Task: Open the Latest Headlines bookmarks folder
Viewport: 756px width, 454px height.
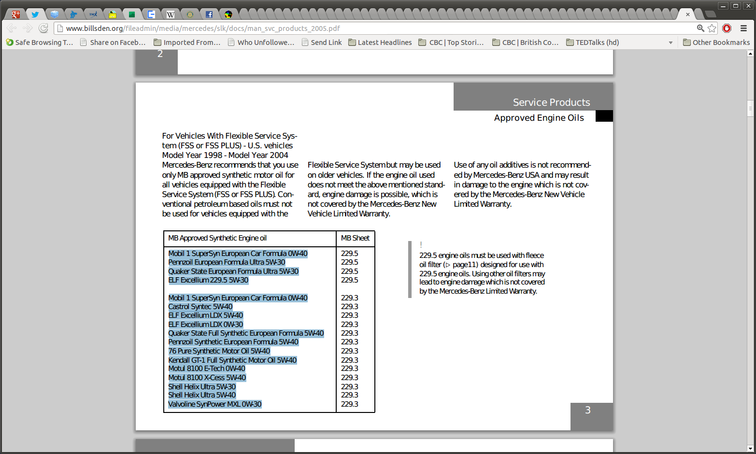Action: [x=380, y=42]
